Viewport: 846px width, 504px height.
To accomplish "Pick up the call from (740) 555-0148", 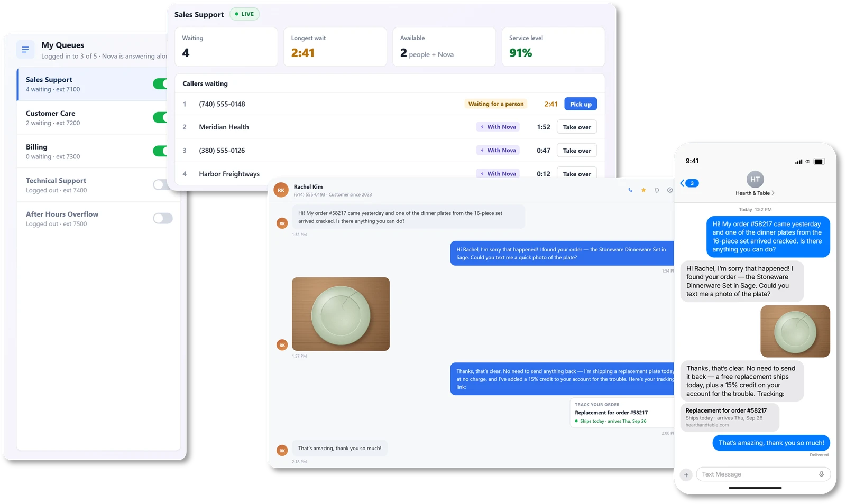I will (x=581, y=104).
